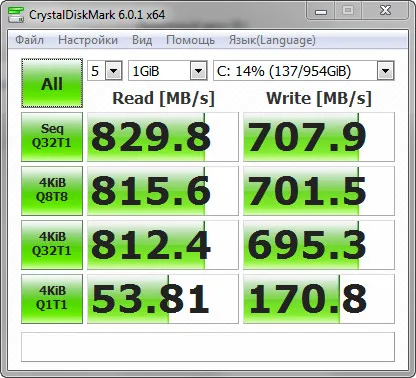
Task: Close the CrystalDiskMark window
Action: (x=385, y=11)
